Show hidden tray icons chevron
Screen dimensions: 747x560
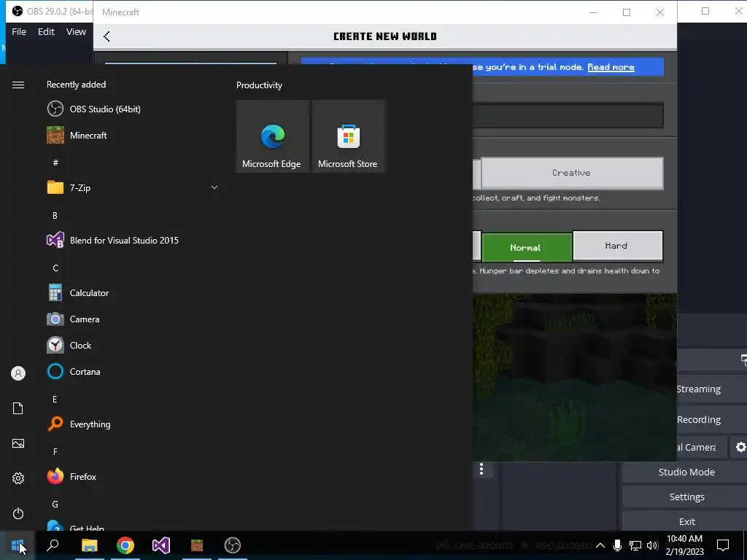point(600,545)
